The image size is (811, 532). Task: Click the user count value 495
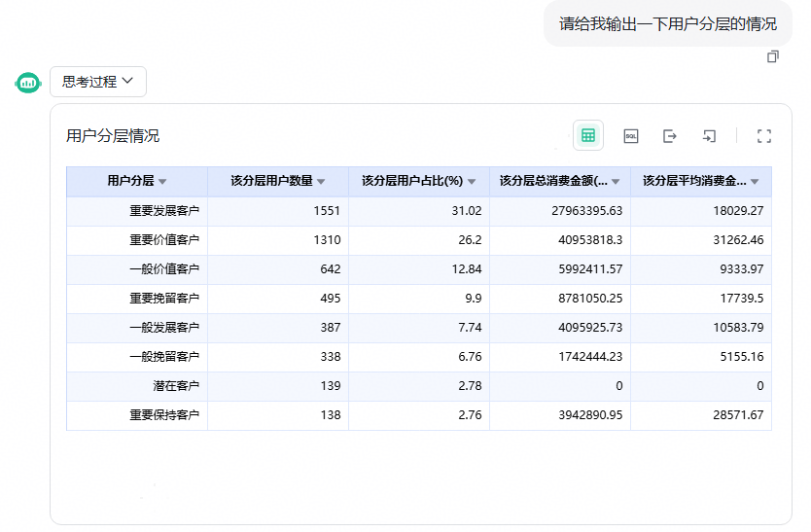click(x=331, y=299)
